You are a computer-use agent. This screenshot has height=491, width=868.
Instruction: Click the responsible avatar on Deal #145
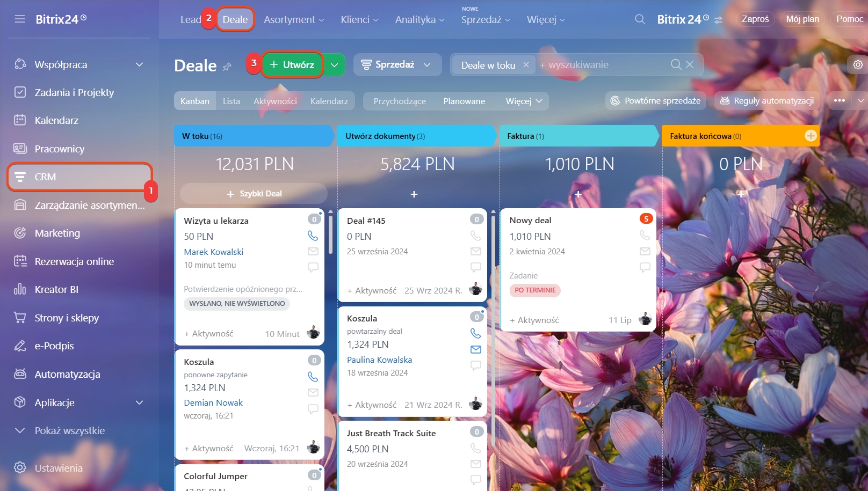click(475, 289)
